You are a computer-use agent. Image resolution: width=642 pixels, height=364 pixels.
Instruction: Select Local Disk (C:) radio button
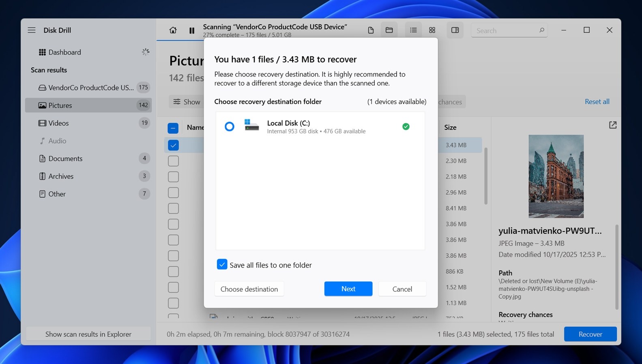pos(230,126)
